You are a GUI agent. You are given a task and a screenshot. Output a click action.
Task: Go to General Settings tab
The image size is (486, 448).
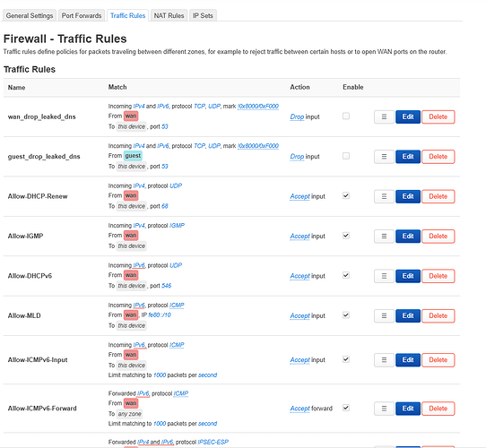point(30,15)
